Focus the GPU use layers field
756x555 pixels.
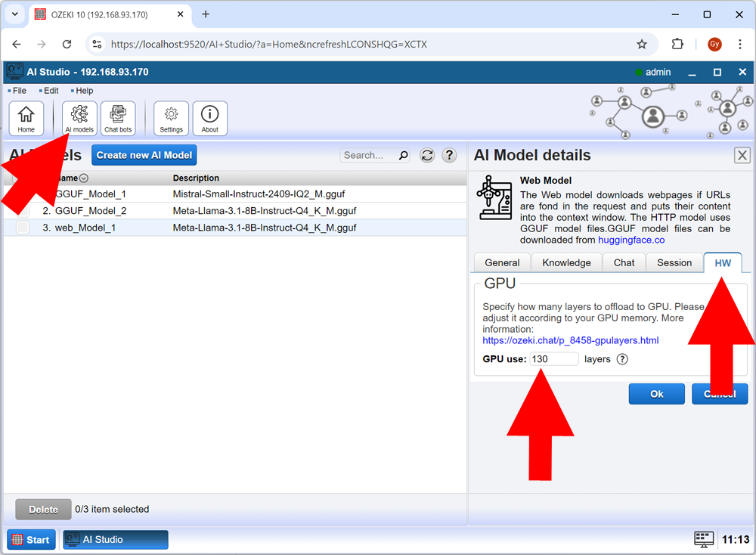tap(554, 359)
